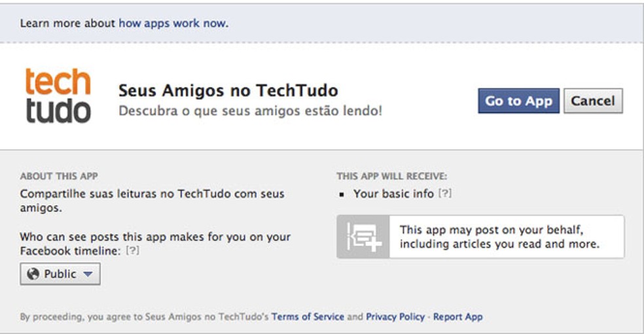
Task: Click the [?] help next to Your basic info
Action: point(445,193)
